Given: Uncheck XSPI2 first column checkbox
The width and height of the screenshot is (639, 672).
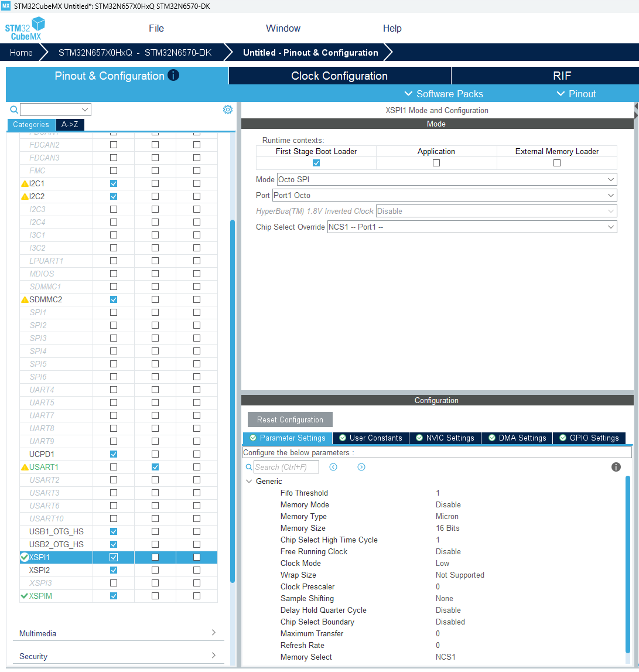Looking at the screenshot, I should (x=114, y=570).
